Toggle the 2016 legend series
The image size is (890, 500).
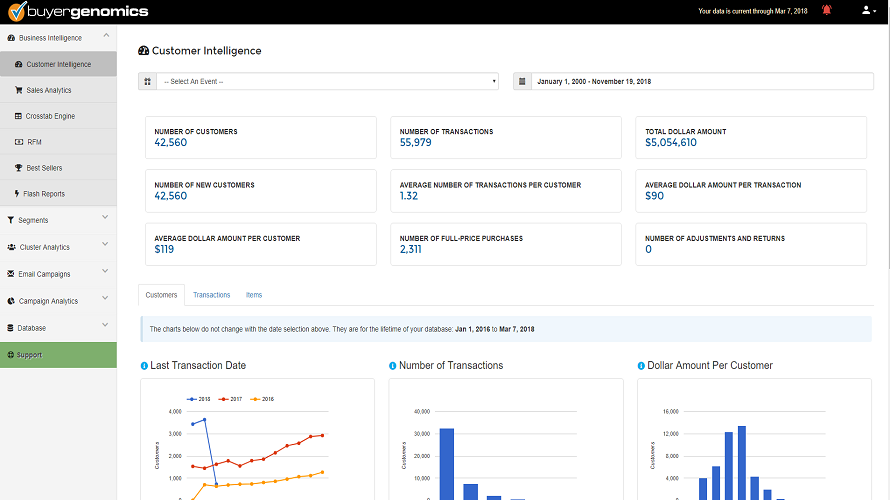[x=262, y=399]
